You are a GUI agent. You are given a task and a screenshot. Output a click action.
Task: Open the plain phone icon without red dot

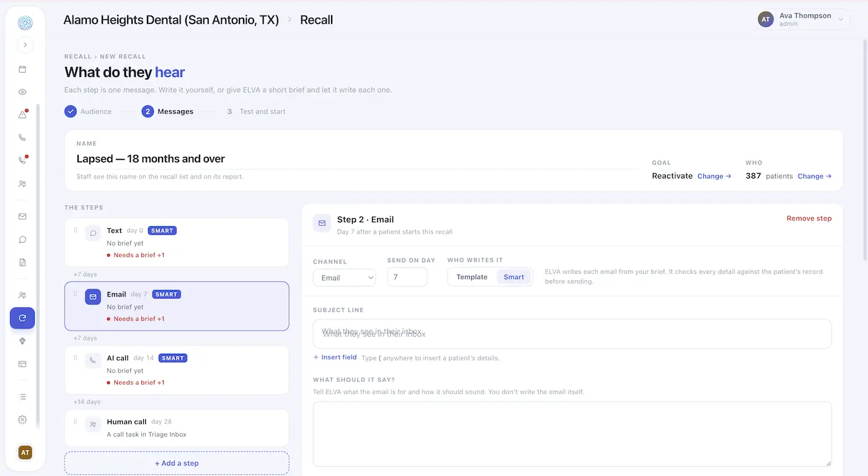point(22,138)
